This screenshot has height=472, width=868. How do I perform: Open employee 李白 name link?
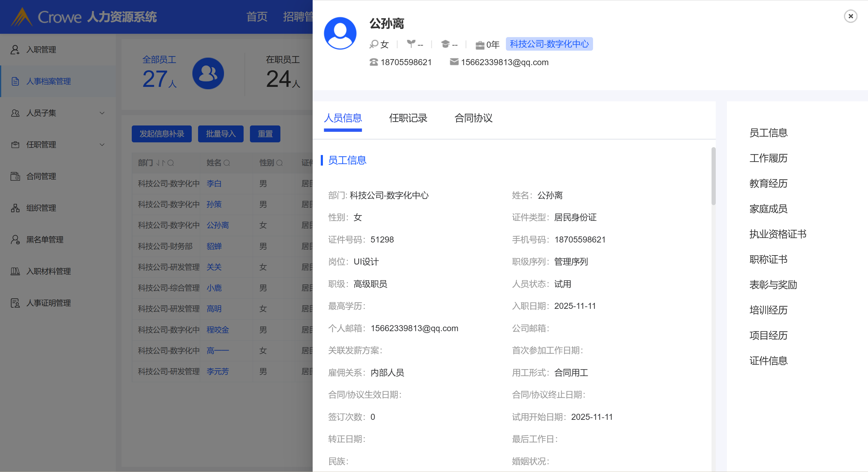pyautogui.click(x=214, y=184)
